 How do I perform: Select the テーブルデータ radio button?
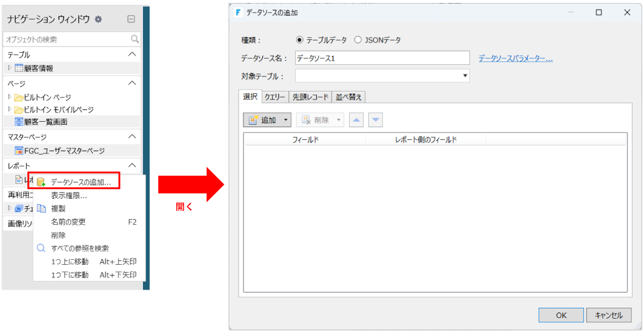tap(299, 40)
